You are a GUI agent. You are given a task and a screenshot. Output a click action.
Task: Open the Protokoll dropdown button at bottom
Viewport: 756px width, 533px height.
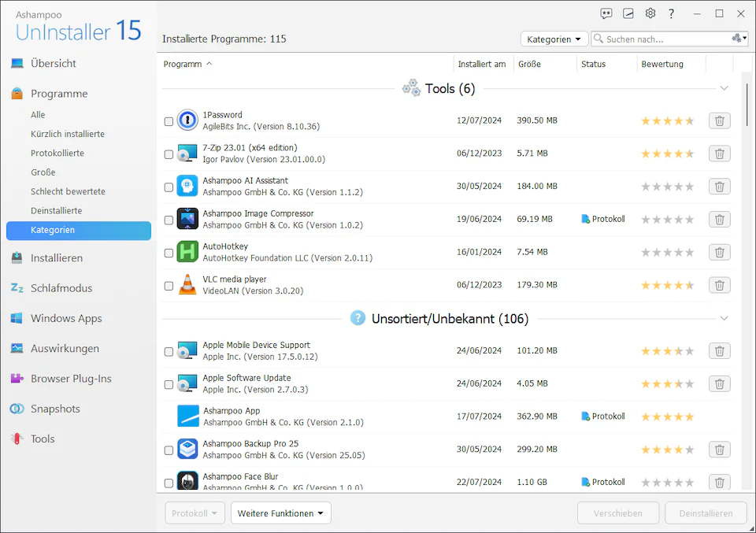tap(195, 513)
